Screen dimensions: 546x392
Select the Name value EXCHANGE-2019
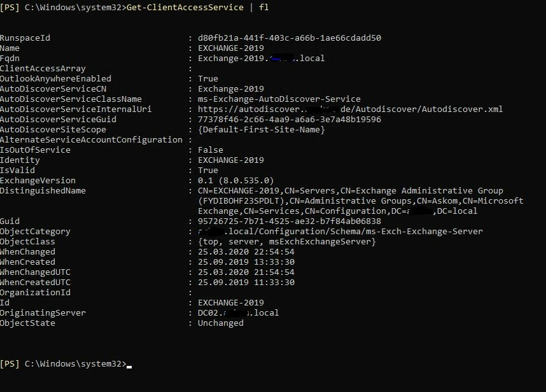(x=231, y=48)
